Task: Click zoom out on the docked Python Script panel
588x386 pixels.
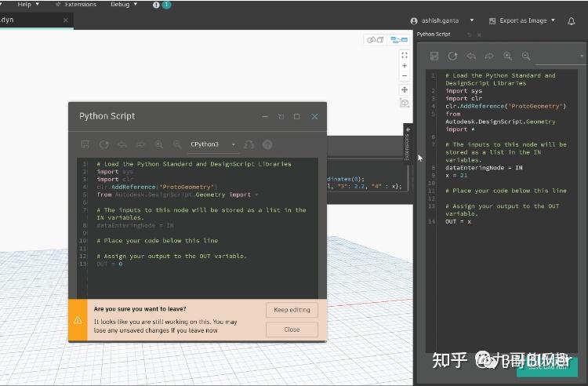Action: coord(526,56)
